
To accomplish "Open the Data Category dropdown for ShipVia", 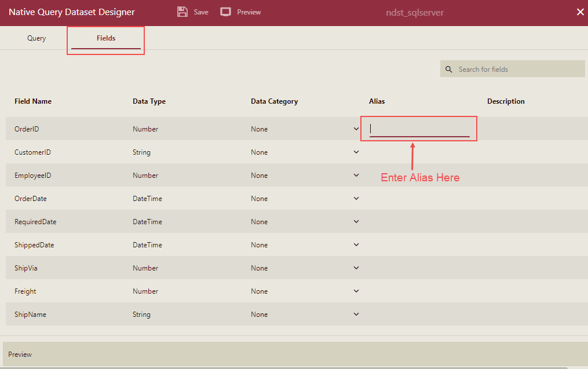I will [x=356, y=268].
